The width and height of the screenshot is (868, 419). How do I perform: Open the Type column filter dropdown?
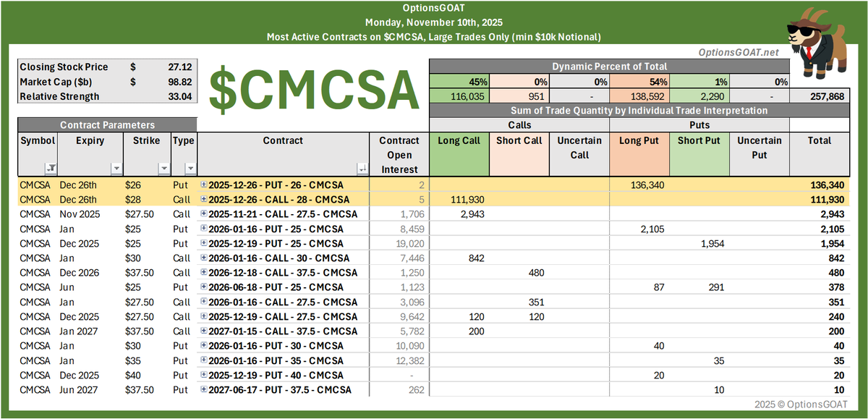(x=190, y=169)
